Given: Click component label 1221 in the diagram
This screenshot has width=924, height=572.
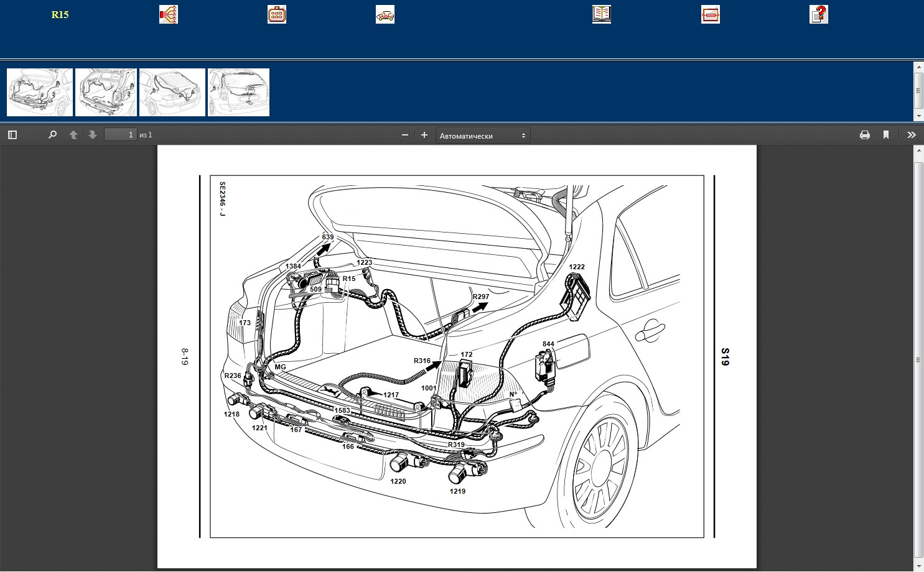Looking at the screenshot, I should point(259,428).
